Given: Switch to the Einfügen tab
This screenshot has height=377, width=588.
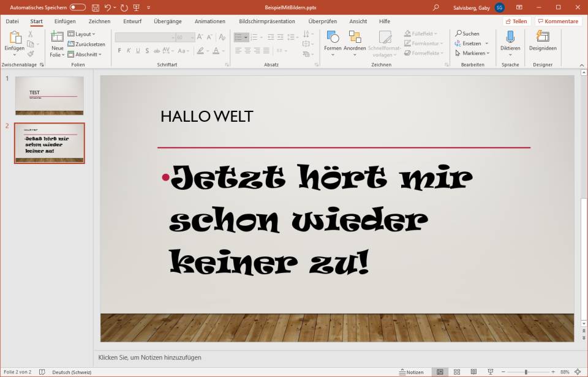Looking at the screenshot, I should tap(65, 21).
